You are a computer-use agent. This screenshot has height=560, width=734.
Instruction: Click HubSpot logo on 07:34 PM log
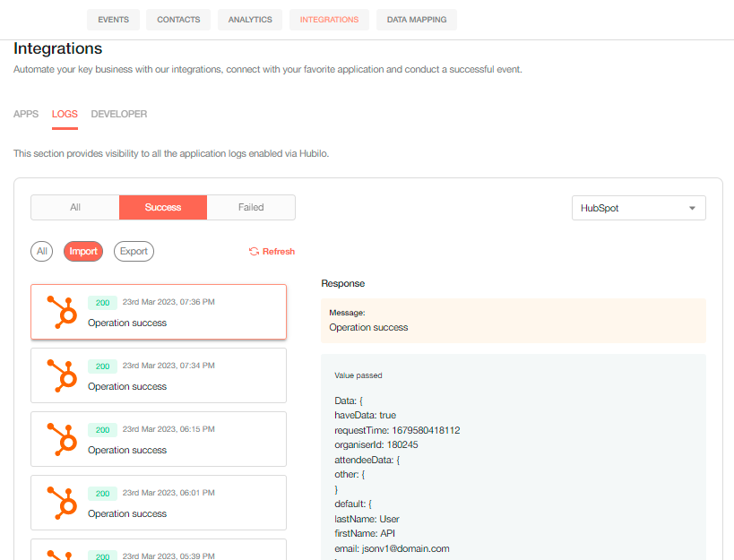point(62,375)
